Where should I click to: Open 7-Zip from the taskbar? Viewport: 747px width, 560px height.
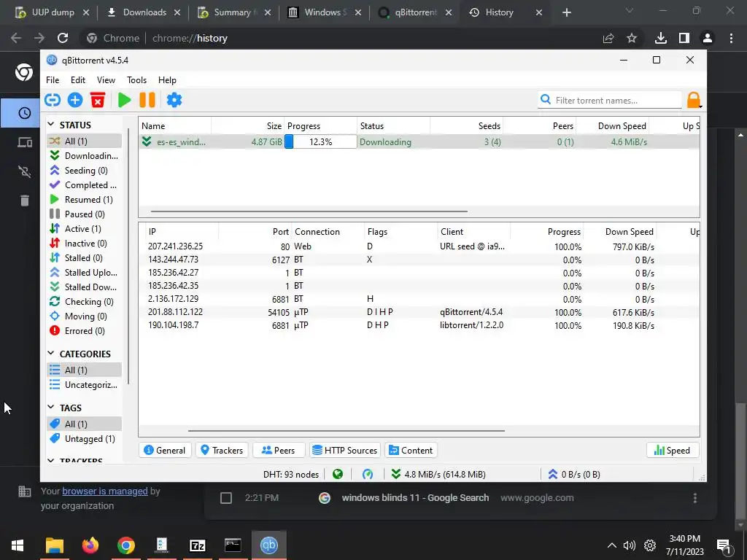[x=197, y=545]
